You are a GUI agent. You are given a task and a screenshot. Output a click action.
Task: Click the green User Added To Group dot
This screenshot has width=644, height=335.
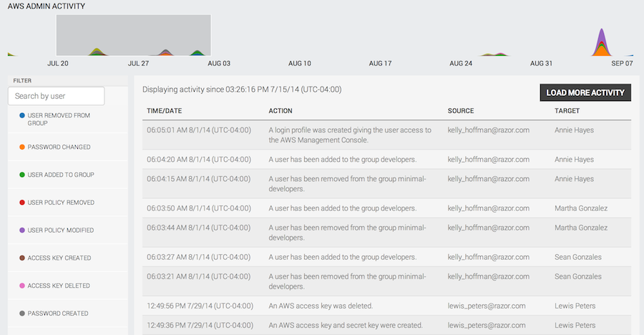pos(22,175)
